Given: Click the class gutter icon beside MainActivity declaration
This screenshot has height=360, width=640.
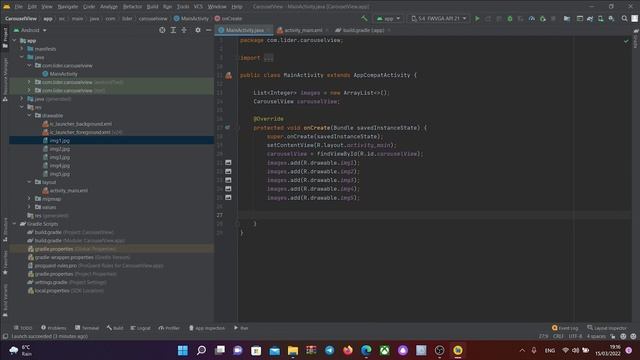Looking at the screenshot, I should click(229, 76).
